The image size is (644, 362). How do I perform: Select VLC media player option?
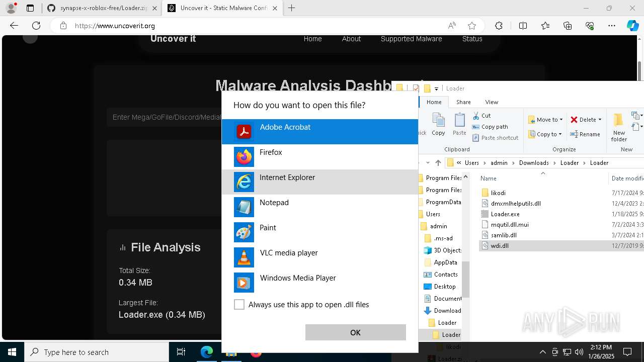click(320, 257)
